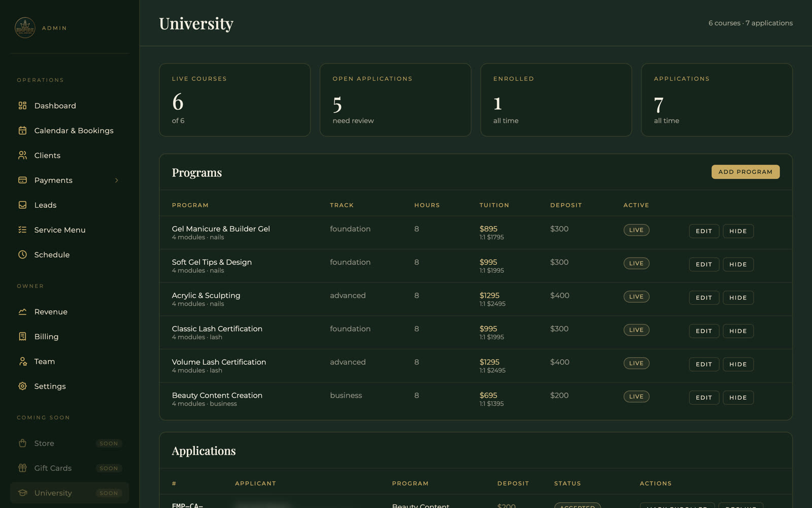Screen dimensions: 812x508
Task: Click the Add Program button
Action: pyautogui.click(x=746, y=172)
